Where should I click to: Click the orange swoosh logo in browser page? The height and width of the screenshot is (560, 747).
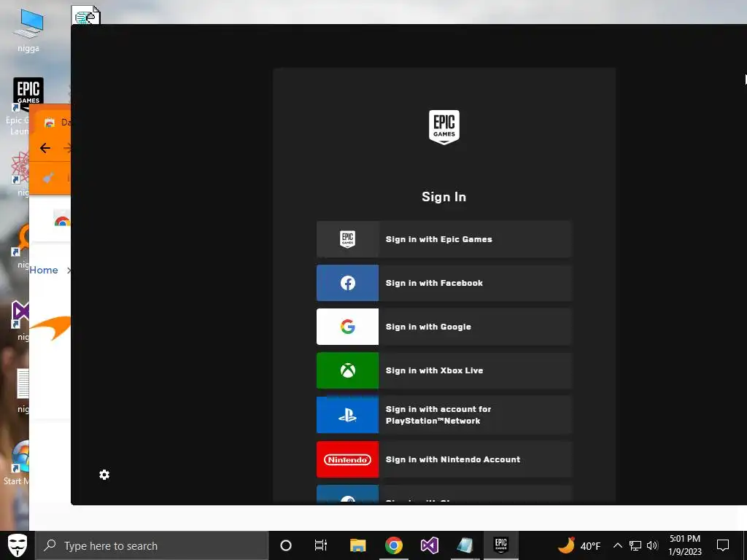pos(51,327)
